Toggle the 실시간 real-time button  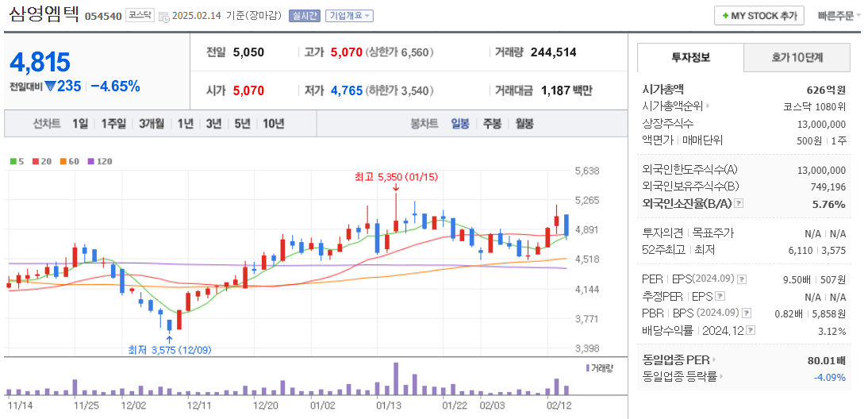(x=305, y=16)
